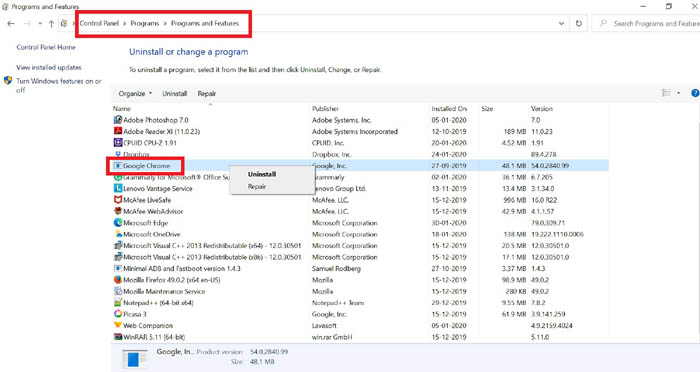Click Control Panel in the breadcrumb
Screen dimensions: 700x372
[x=99, y=23]
